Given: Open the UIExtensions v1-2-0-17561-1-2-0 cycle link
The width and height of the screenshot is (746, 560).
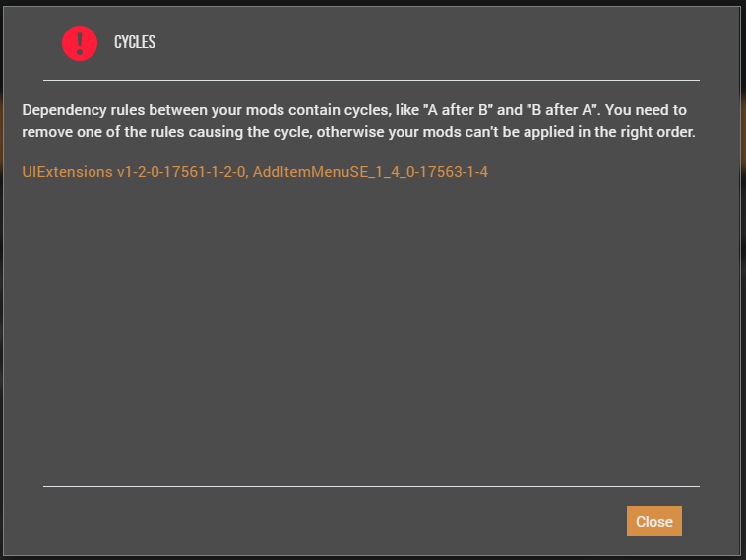Looking at the screenshot, I should pos(135,172).
